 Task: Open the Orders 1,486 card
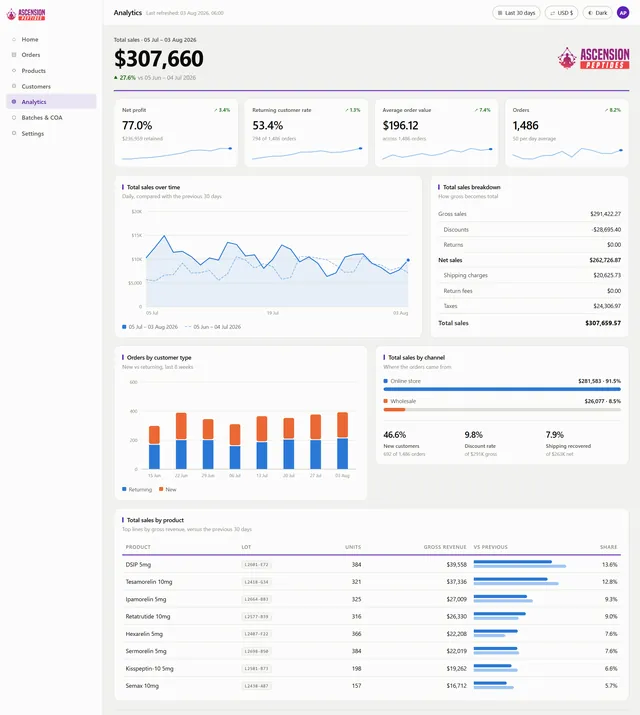click(x=567, y=133)
